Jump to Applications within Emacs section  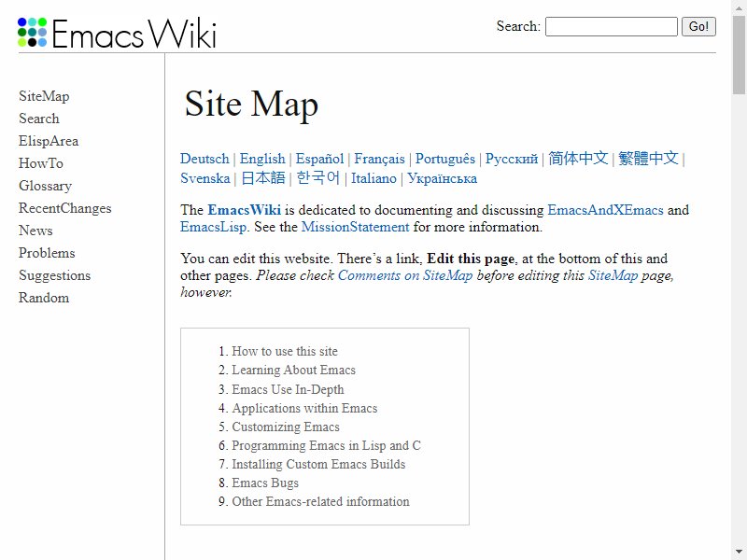(x=304, y=408)
